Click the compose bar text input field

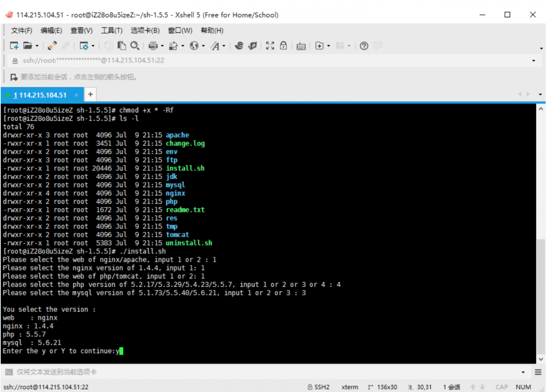tap(267, 372)
